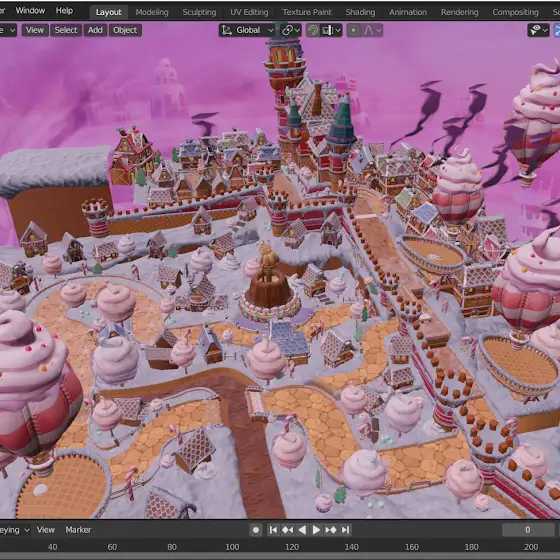Click the timeline horizontal scrollbar
This screenshot has width=560, height=560.
pos(280,556)
